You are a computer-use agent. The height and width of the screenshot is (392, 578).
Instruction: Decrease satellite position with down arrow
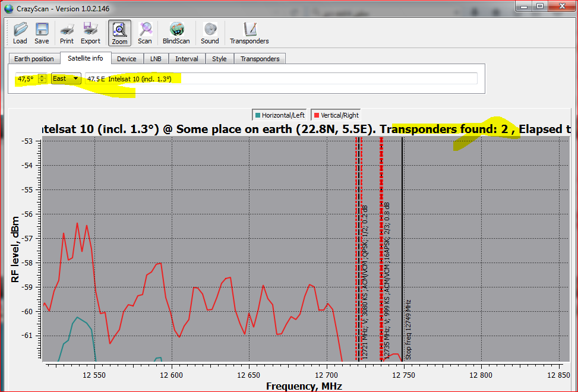click(x=42, y=81)
